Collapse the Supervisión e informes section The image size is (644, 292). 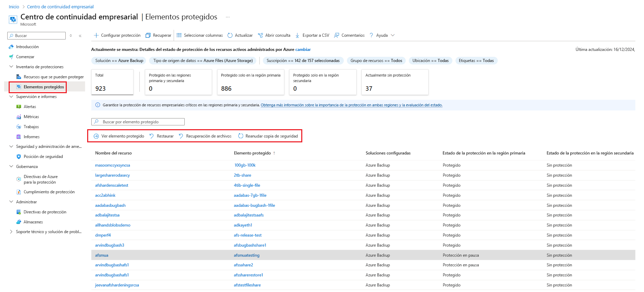(11, 97)
